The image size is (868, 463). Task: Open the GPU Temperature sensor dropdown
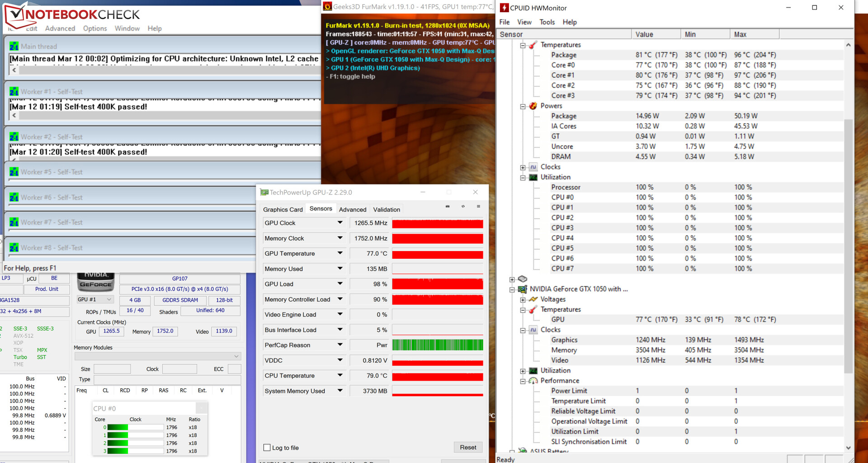tap(340, 253)
